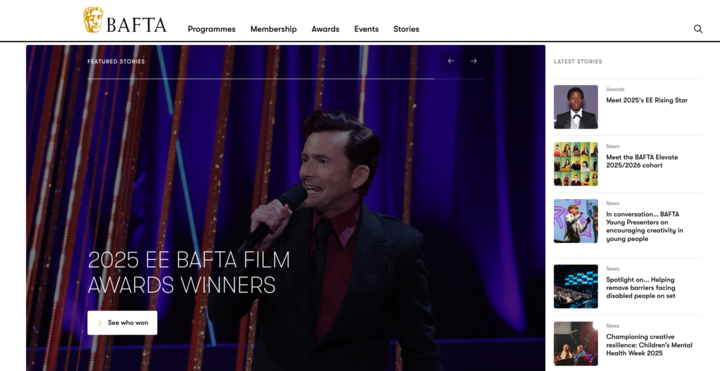Open the Programmes menu
The width and height of the screenshot is (720, 371).
[x=212, y=29]
